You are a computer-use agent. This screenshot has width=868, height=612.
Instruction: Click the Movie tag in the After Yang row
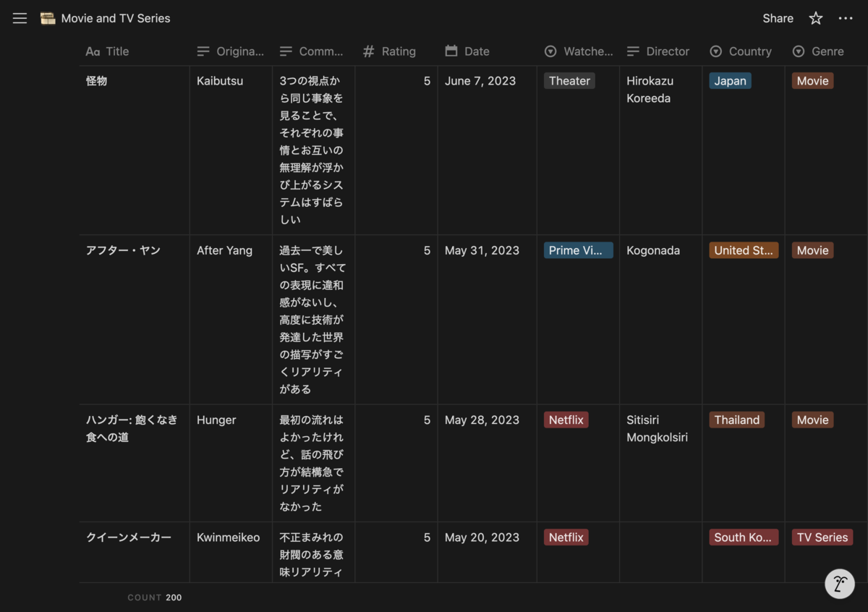pyautogui.click(x=812, y=250)
